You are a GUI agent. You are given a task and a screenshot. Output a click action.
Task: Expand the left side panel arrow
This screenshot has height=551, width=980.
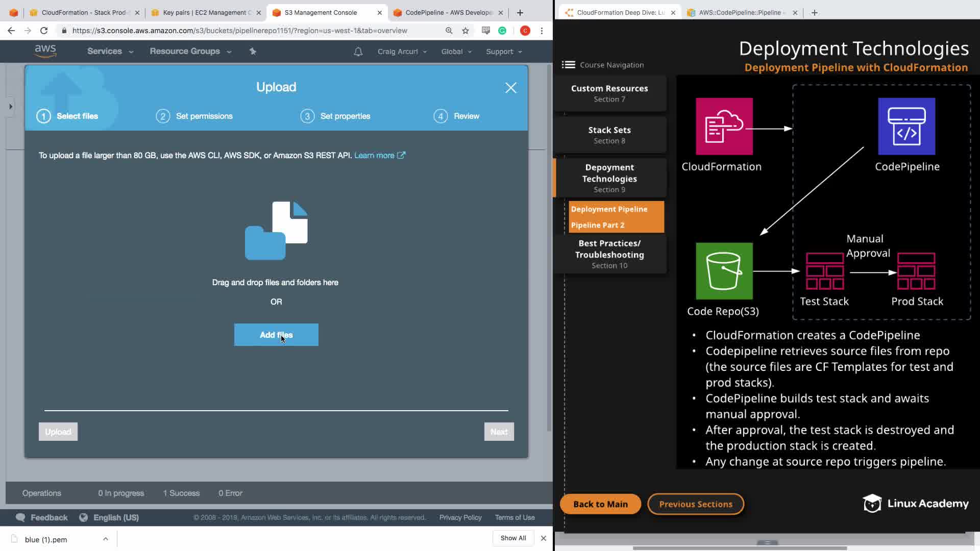pos(10,107)
